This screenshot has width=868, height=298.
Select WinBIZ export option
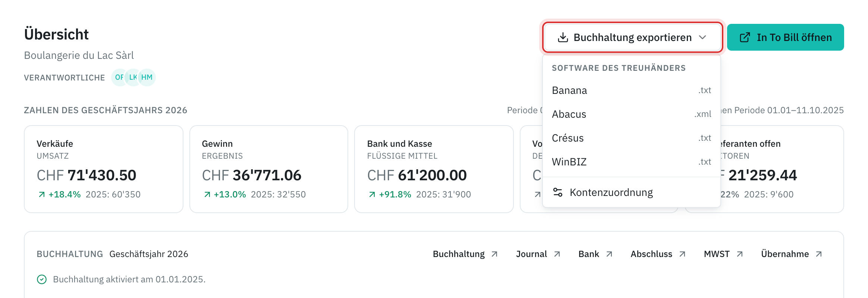coord(632,162)
